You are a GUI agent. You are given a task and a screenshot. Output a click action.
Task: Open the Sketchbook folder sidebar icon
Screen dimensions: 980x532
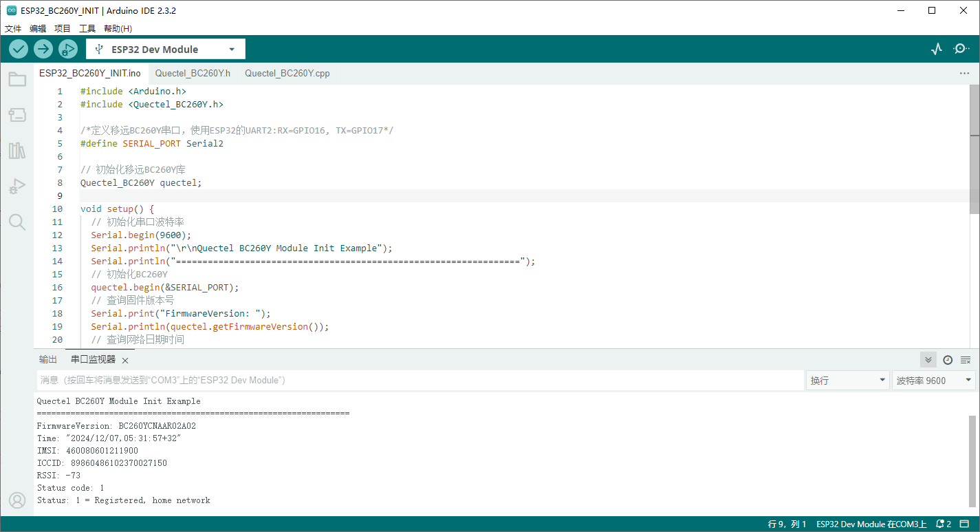pyautogui.click(x=17, y=79)
